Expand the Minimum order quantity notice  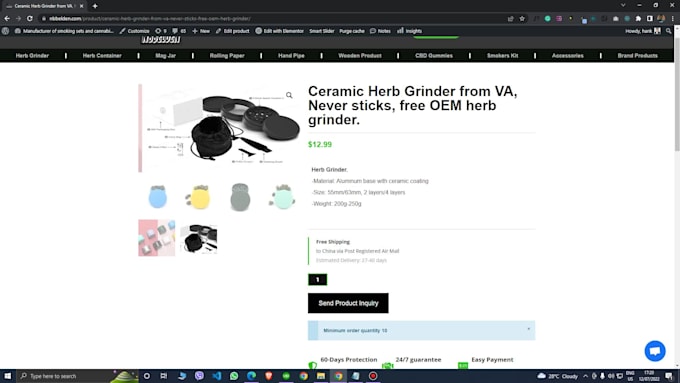coord(528,329)
